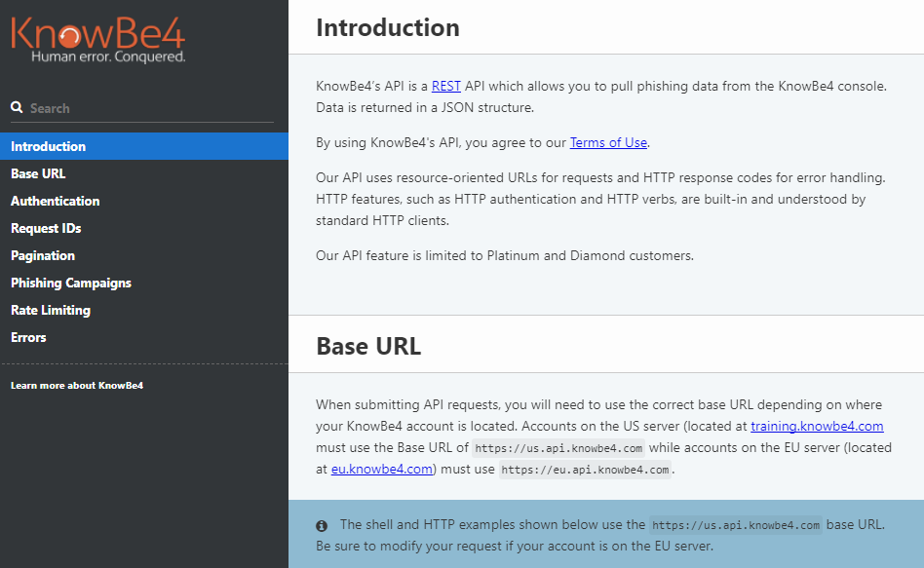The width and height of the screenshot is (924, 568).
Task: Click the eu.knowbe4.com link
Action: coord(382,469)
